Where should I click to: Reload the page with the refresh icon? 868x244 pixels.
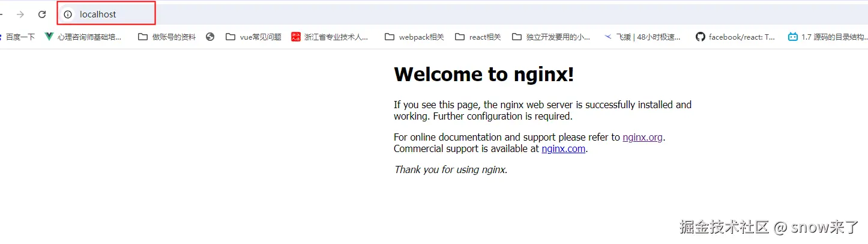pyautogui.click(x=42, y=14)
